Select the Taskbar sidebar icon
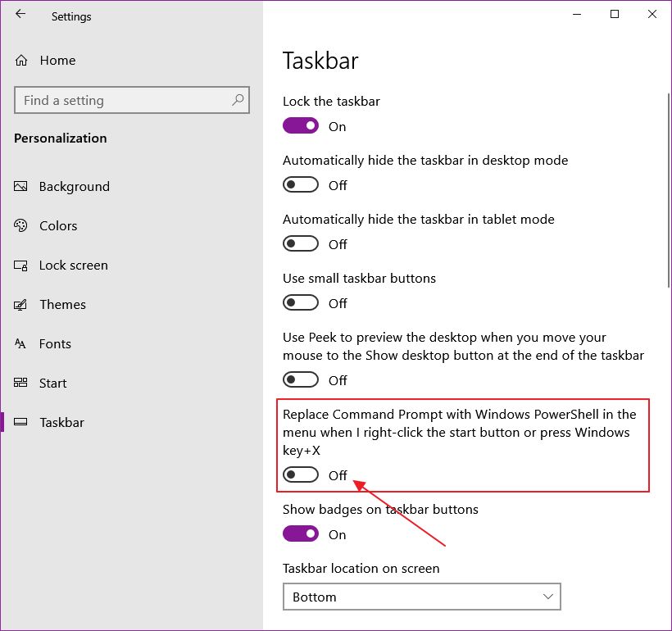The image size is (672, 631). tap(21, 422)
